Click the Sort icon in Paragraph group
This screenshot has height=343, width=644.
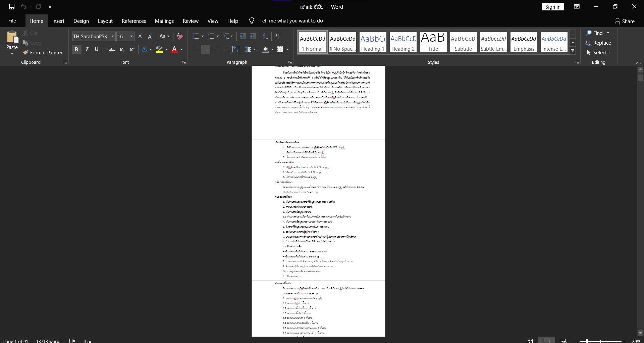[x=265, y=36]
